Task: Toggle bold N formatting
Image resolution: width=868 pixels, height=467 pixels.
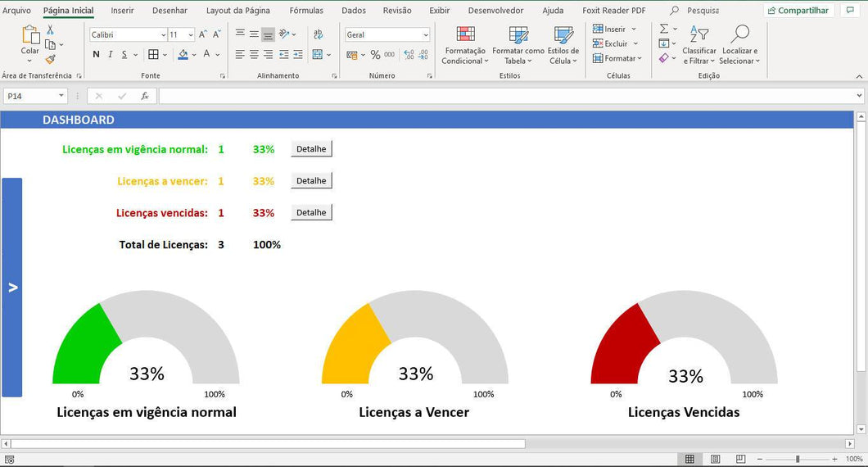Action: (x=97, y=54)
